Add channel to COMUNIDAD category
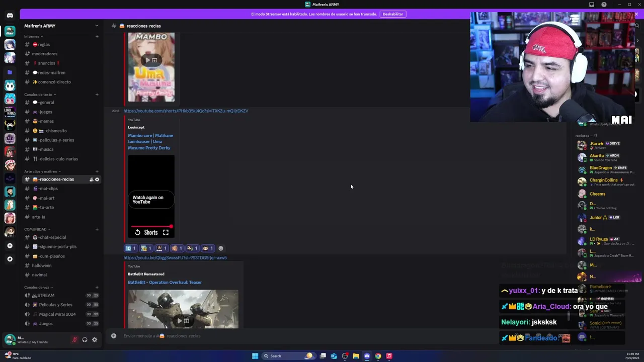This screenshot has width=644, height=362. point(97,229)
